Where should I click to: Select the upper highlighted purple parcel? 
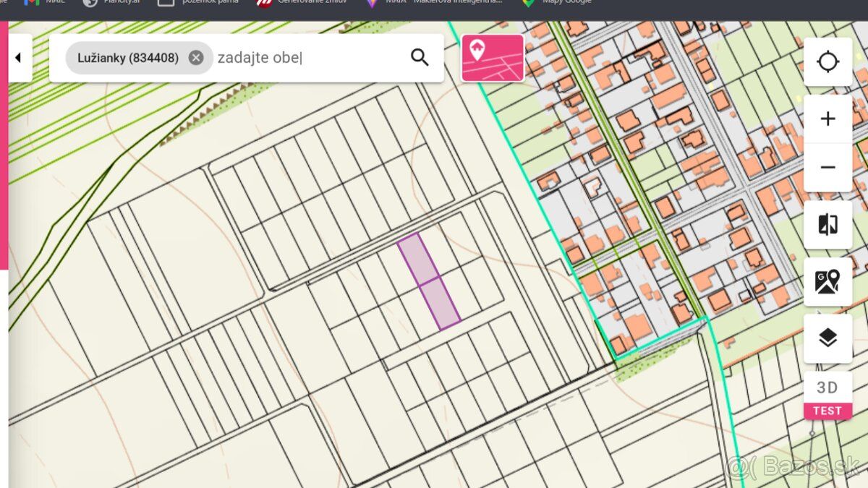point(419,258)
